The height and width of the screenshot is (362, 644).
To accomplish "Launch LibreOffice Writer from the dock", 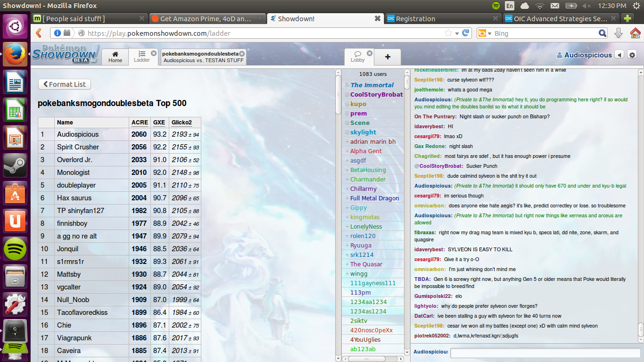I will click(16, 82).
